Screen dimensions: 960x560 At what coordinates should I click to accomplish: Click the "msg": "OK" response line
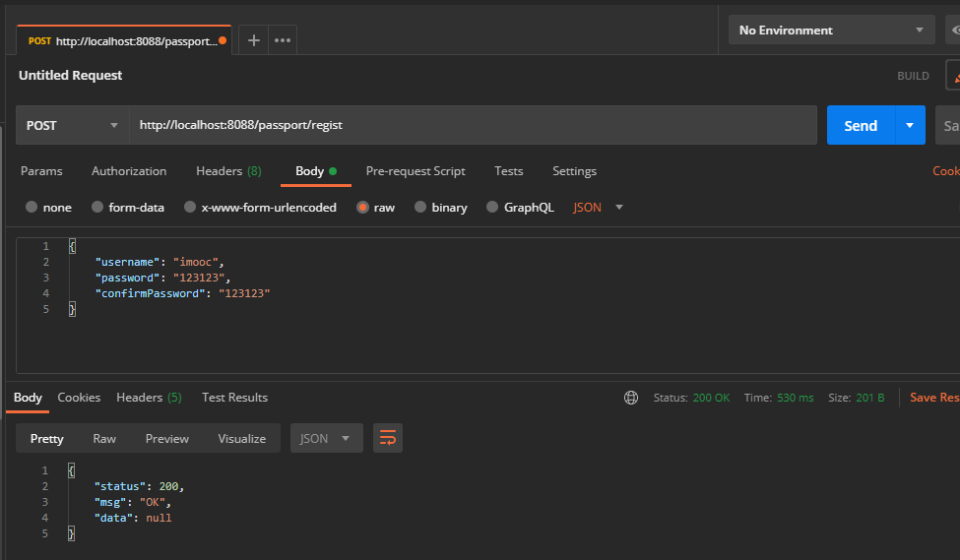132,503
